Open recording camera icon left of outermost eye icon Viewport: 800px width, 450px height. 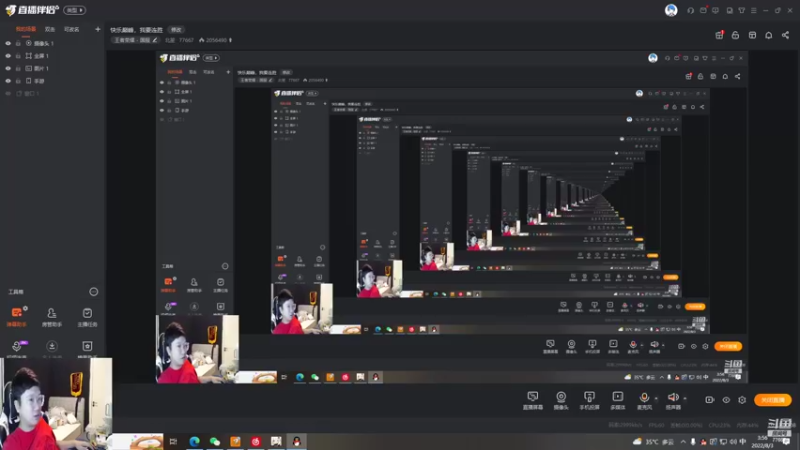710,400
